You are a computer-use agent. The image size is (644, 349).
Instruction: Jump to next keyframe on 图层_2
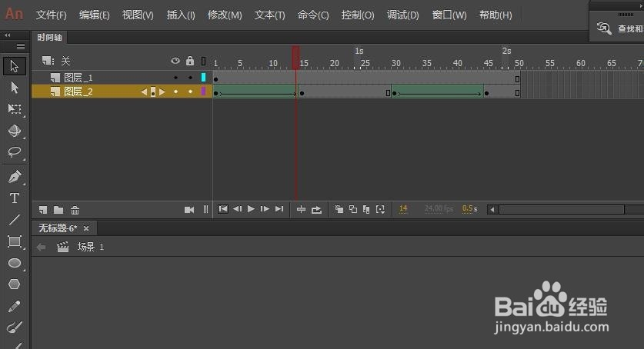click(162, 92)
